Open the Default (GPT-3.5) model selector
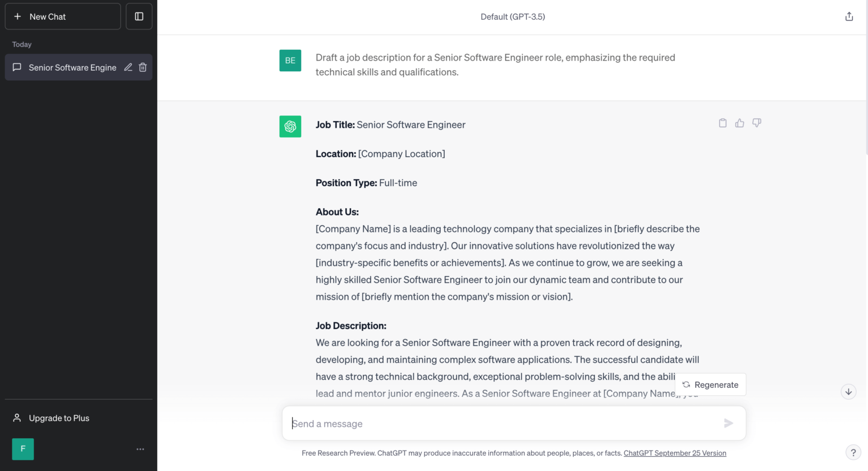Screen dimensions: 868x471 pos(512,16)
